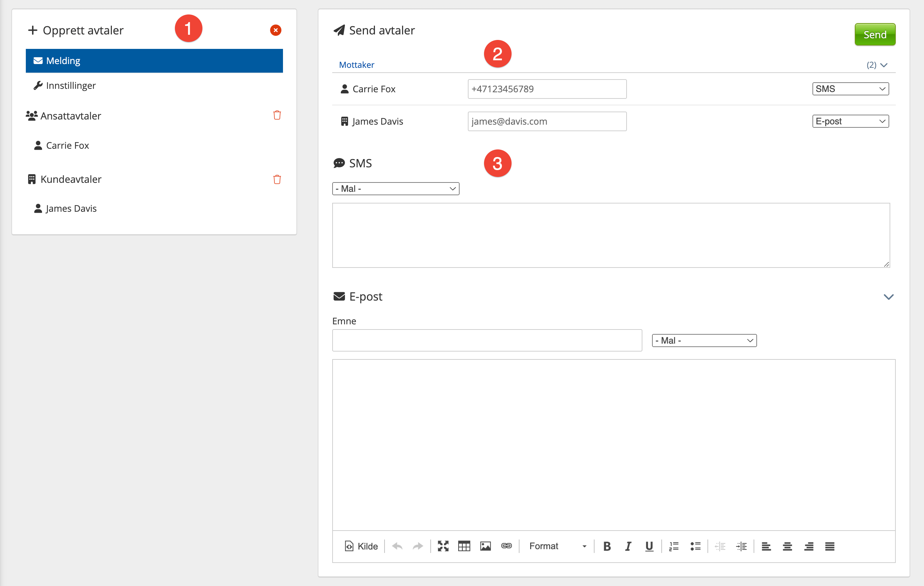Screen dimensions: 924x586
Task: Maximize the editor using the fullscreen icon
Action: 443,546
